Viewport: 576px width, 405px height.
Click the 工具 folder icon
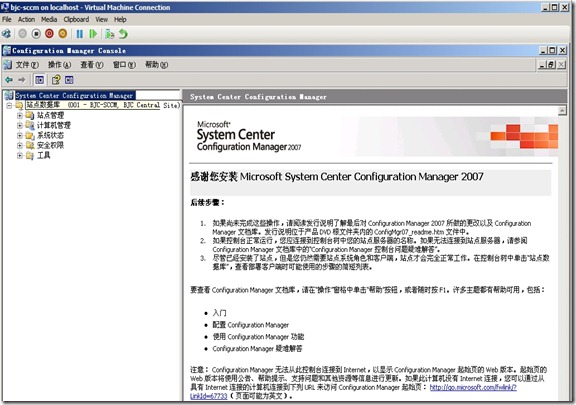click(30, 155)
